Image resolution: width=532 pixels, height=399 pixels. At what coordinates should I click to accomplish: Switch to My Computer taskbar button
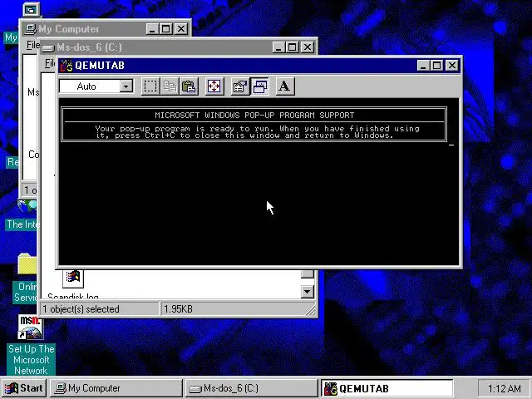coord(116,388)
